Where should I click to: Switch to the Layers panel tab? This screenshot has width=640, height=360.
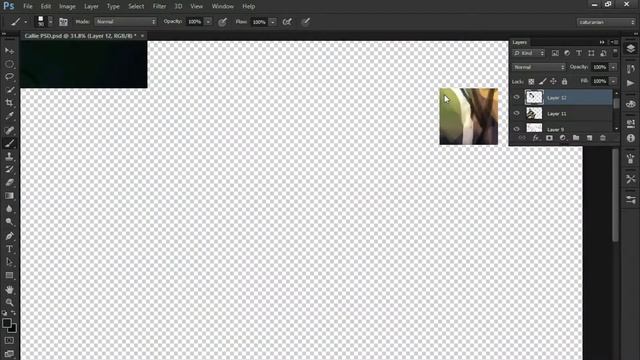coord(520,42)
